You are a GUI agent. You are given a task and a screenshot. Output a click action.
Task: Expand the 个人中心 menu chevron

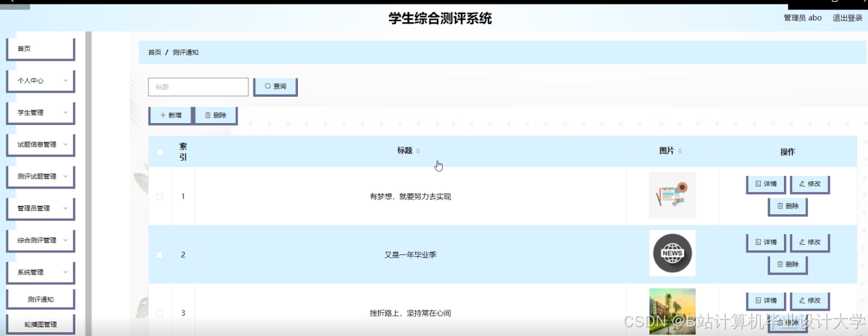[x=65, y=80]
